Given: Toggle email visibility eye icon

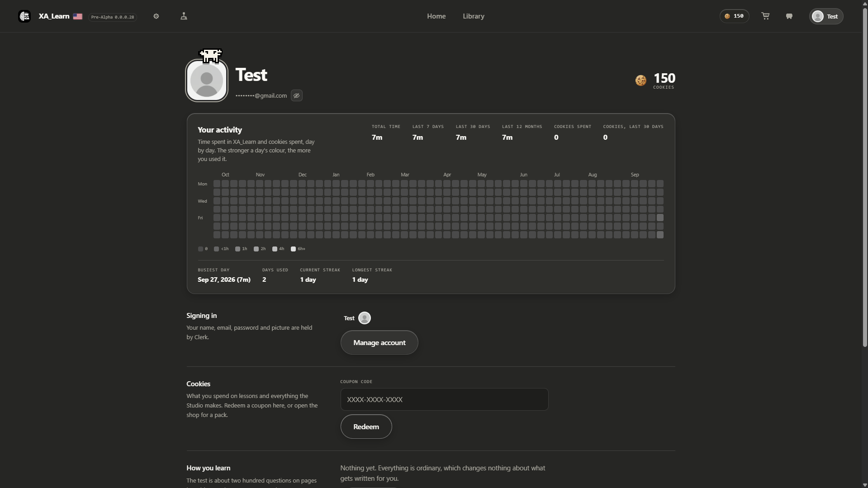Looking at the screenshot, I should coord(297,95).
